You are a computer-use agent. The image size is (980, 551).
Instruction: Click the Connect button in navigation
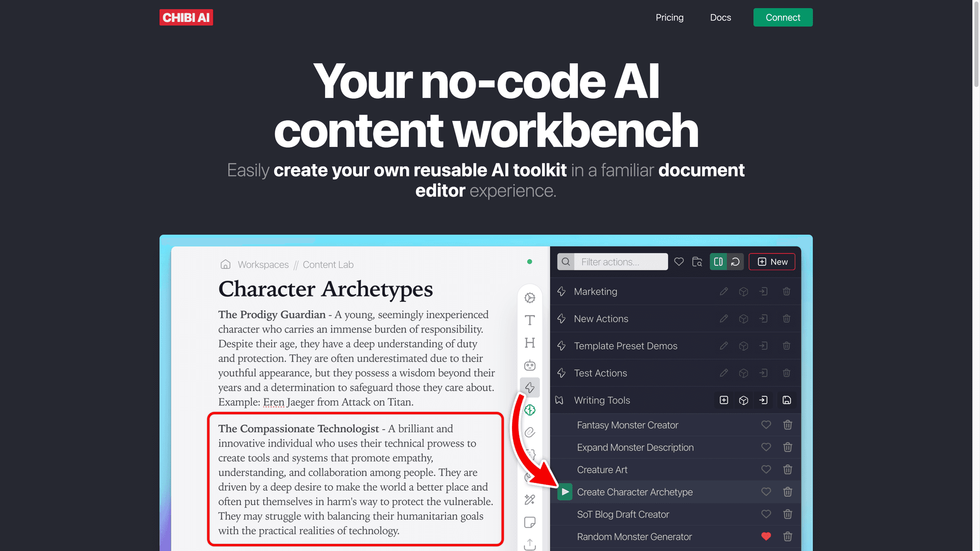[x=783, y=17]
